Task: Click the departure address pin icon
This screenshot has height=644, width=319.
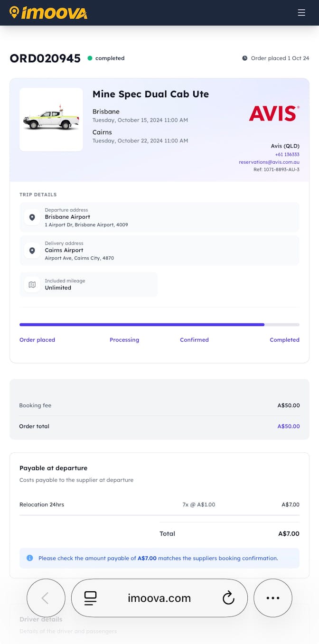Action: [32, 217]
